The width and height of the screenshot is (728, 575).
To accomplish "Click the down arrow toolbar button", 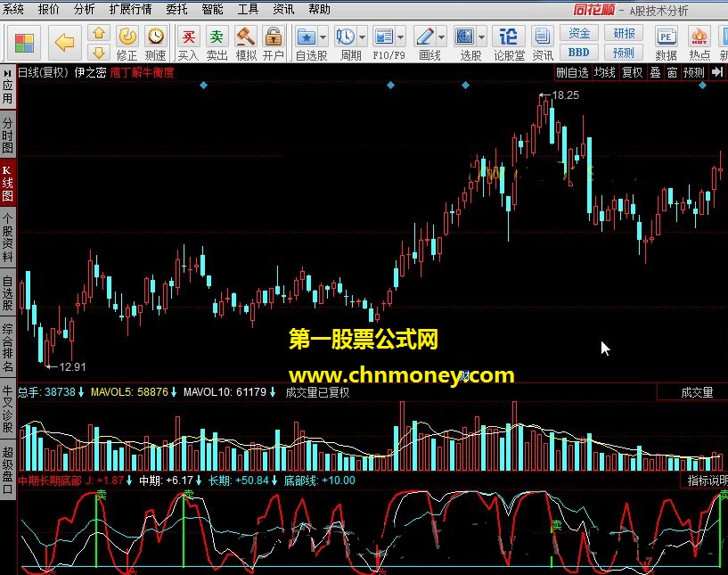I will point(98,53).
